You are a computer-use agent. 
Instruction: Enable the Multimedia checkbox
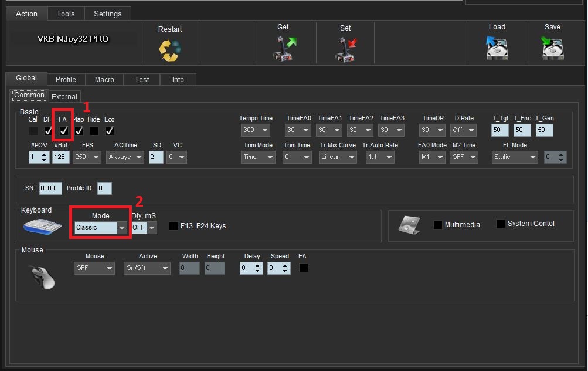437,225
